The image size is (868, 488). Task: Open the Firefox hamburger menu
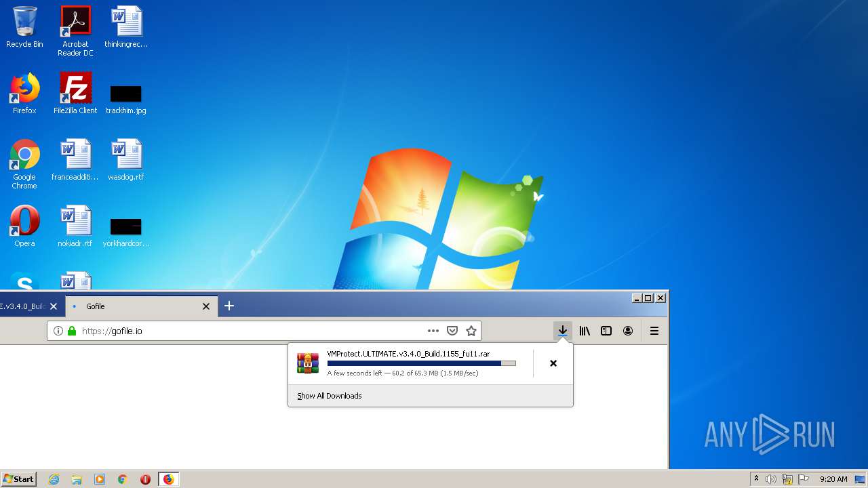pyautogui.click(x=654, y=331)
